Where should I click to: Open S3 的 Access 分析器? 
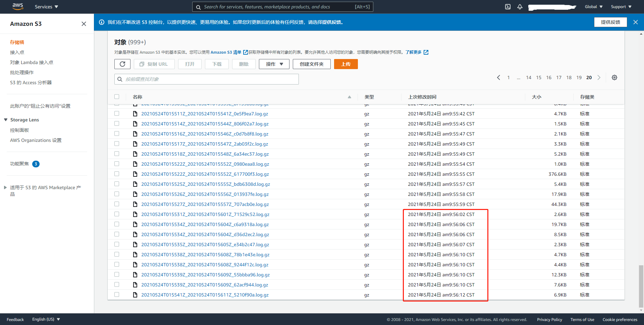[x=31, y=83]
